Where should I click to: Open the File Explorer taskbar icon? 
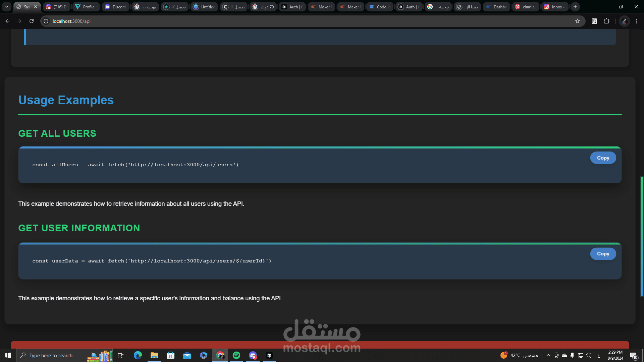click(154, 355)
